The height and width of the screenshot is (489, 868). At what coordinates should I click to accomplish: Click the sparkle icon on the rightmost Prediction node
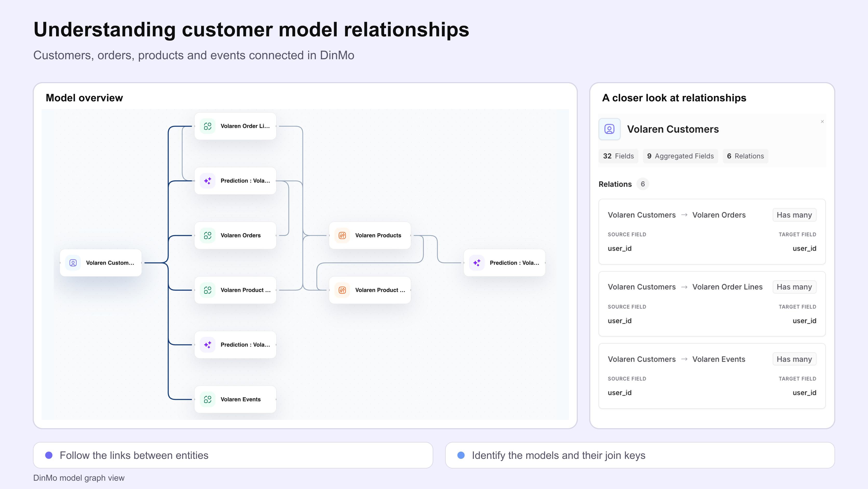[477, 263]
